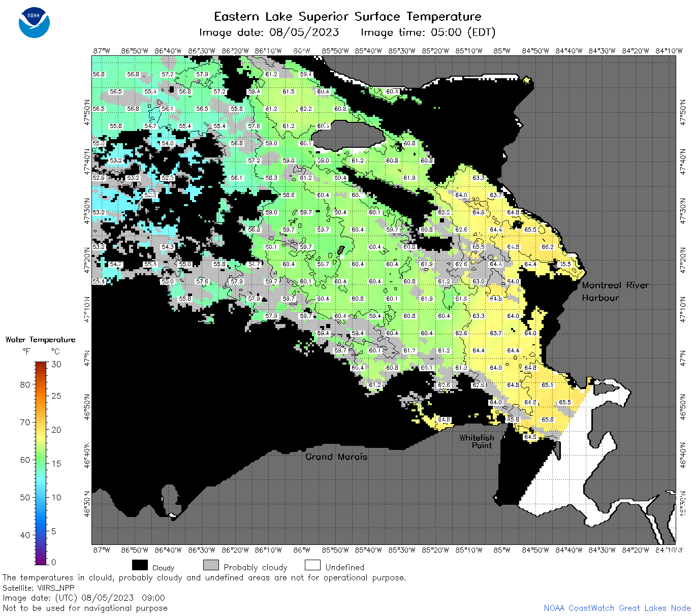Click the black Cloudy legend swatch

(x=140, y=565)
